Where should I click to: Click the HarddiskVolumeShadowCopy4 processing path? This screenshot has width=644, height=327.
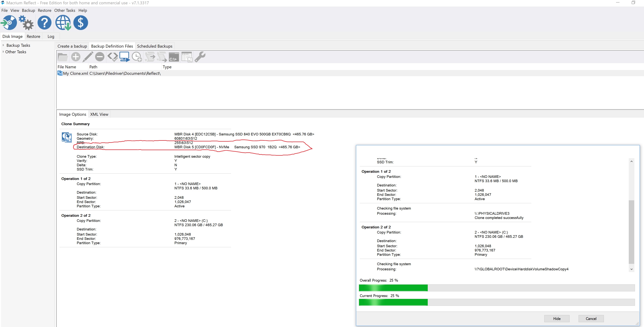coord(521,269)
